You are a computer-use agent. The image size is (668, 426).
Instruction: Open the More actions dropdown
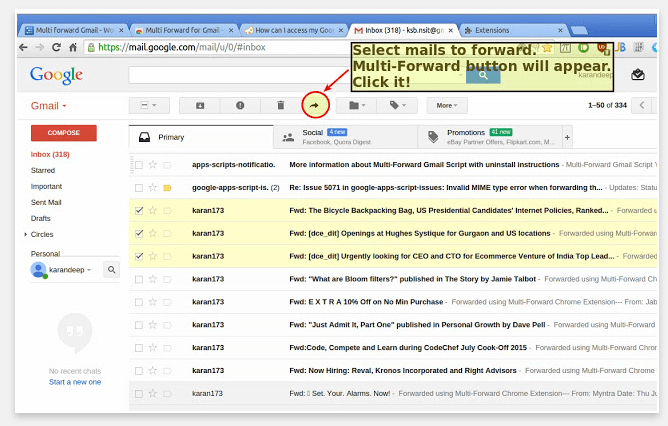447,105
